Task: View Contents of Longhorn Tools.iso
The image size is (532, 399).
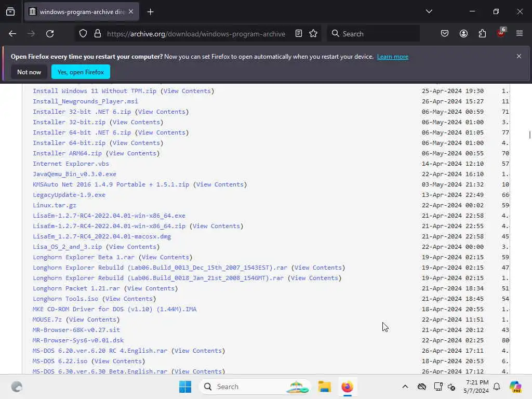Action: point(129,299)
